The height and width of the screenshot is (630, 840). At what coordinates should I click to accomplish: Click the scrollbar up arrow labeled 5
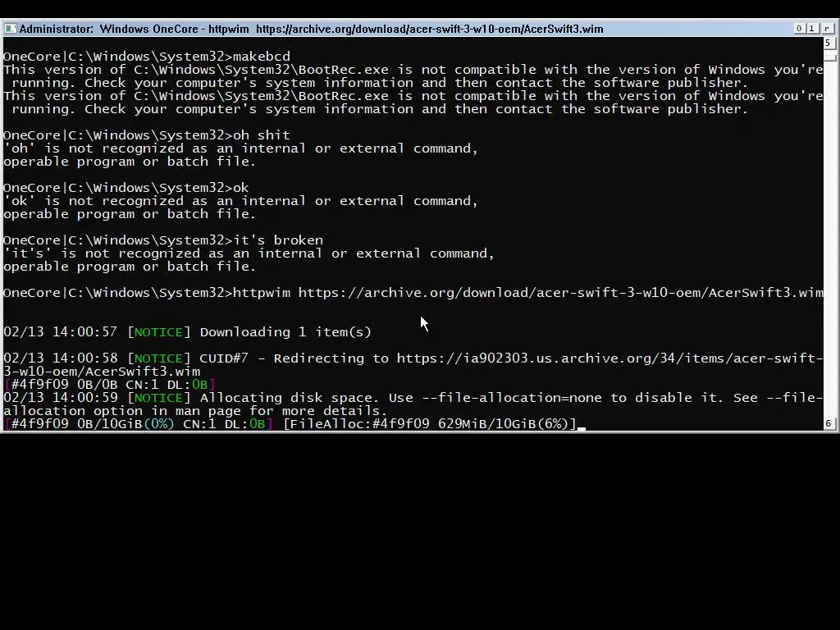click(829, 43)
